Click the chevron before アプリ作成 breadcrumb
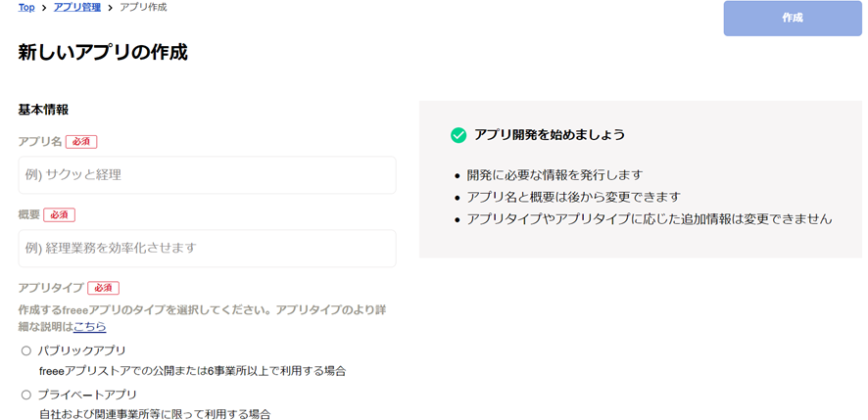Image resolution: width=868 pixels, height=420 pixels. 110,8
